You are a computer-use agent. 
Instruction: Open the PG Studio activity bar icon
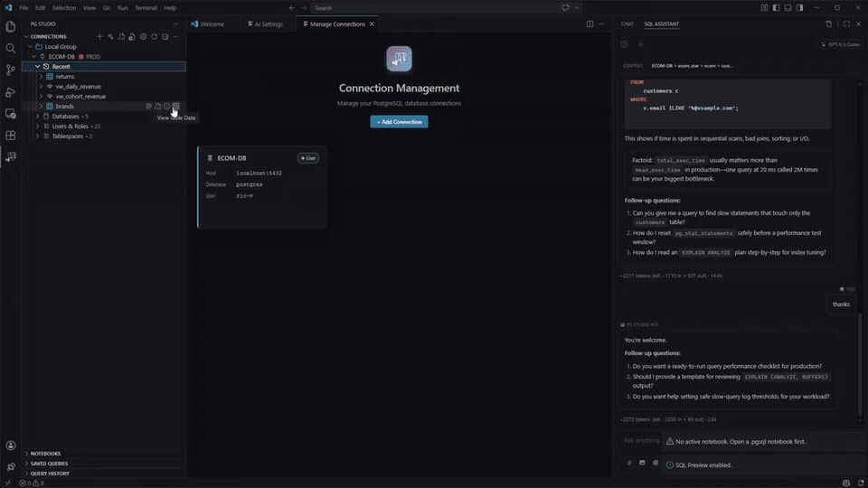click(11, 157)
